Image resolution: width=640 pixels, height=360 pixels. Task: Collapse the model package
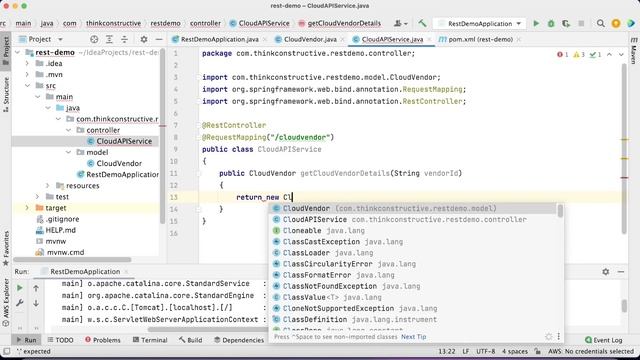click(68, 152)
